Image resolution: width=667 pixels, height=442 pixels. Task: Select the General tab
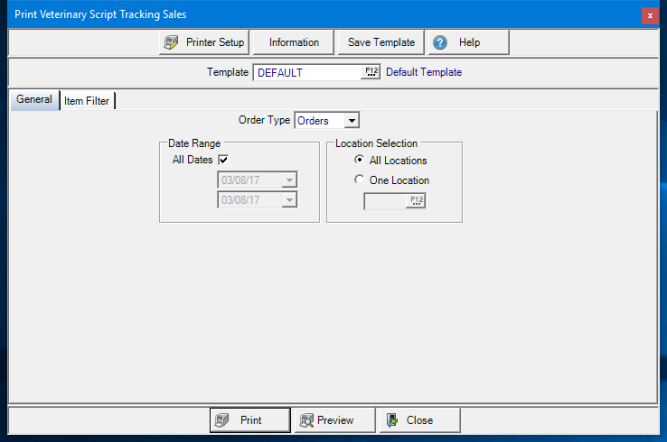pos(34,100)
